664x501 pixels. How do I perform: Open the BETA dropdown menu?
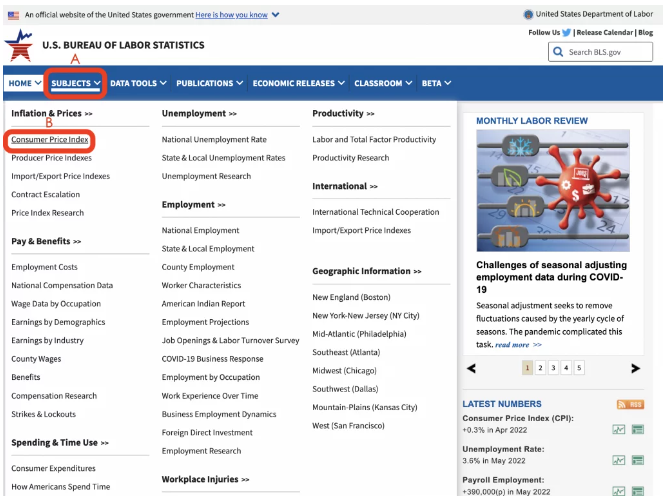click(436, 83)
